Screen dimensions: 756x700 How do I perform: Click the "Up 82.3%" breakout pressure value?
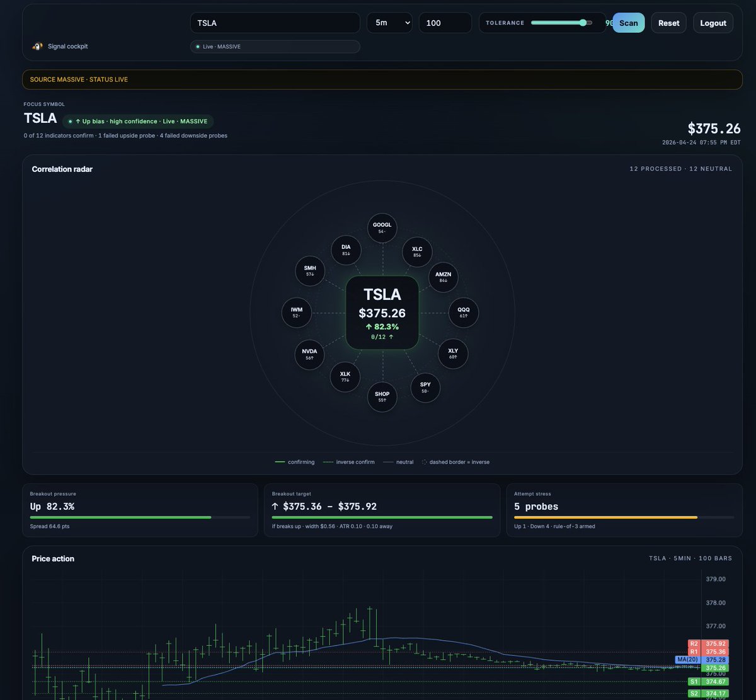[x=52, y=507]
